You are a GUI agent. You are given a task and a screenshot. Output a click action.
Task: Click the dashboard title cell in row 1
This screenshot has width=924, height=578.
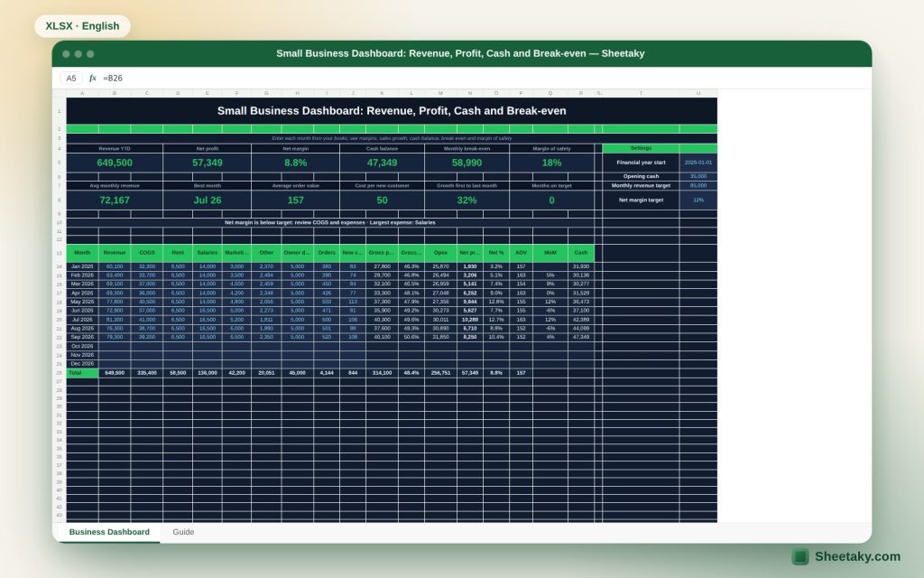(x=392, y=111)
